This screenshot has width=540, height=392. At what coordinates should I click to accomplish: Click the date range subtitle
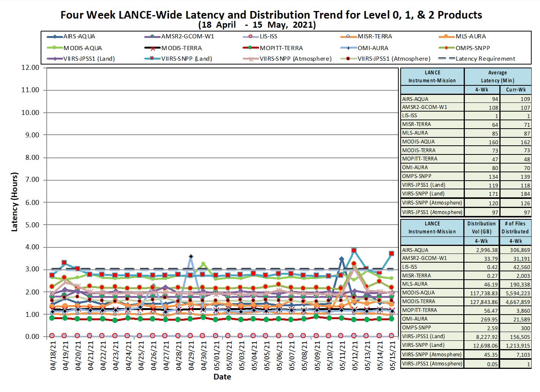click(x=257, y=25)
